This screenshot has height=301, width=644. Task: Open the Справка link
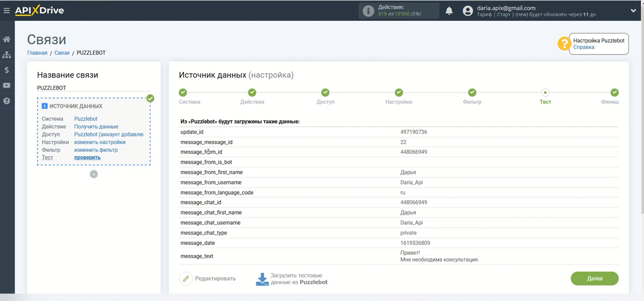pos(584,47)
